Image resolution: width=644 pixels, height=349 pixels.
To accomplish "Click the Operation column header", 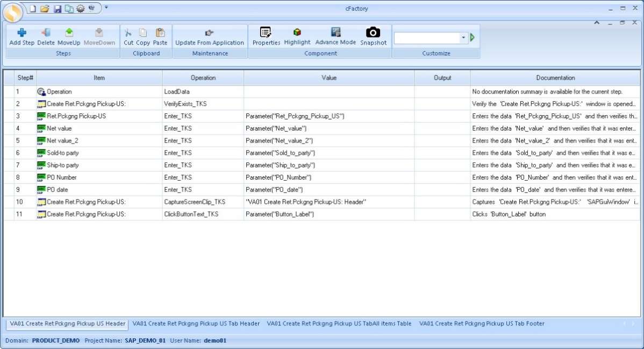I will point(203,77).
